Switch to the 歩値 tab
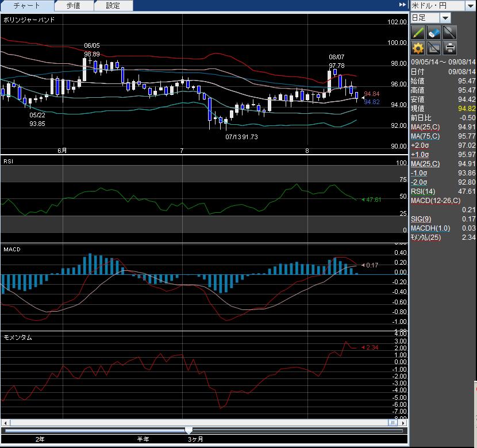This screenshot has height=448, width=477. [x=73, y=6]
